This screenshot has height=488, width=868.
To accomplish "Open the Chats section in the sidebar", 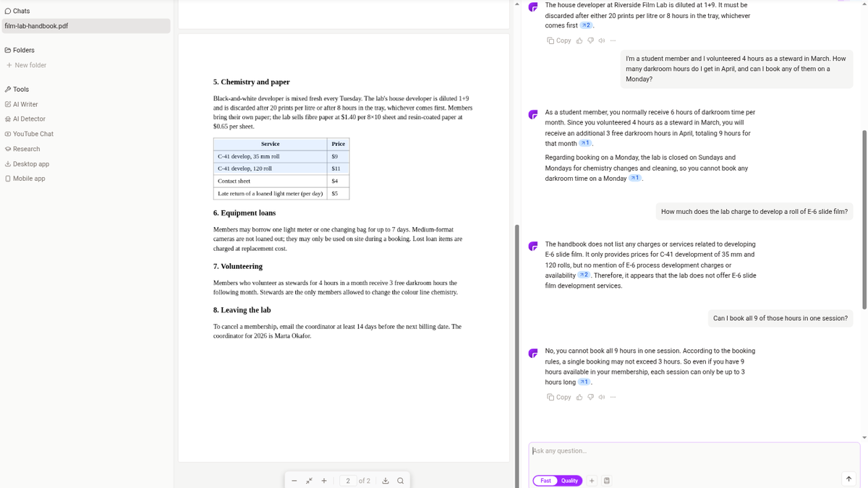I will 17,11.
